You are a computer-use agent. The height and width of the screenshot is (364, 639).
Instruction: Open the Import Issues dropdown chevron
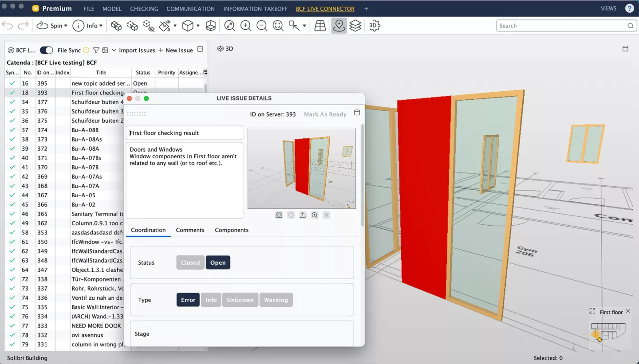[114, 50]
